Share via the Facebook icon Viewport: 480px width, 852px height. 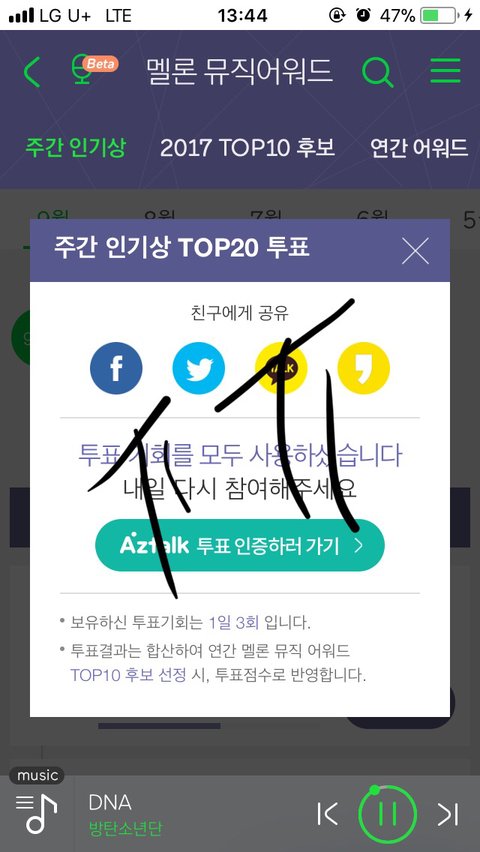click(x=116, y=368)
